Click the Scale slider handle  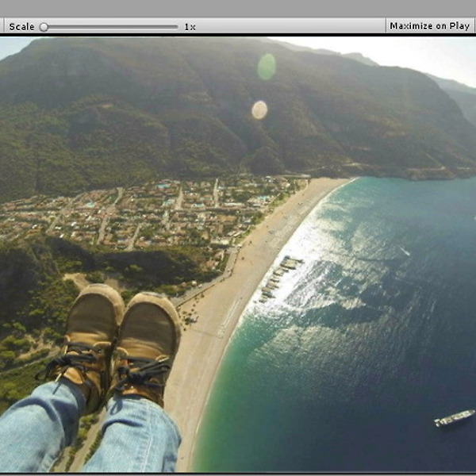(44, 27)
